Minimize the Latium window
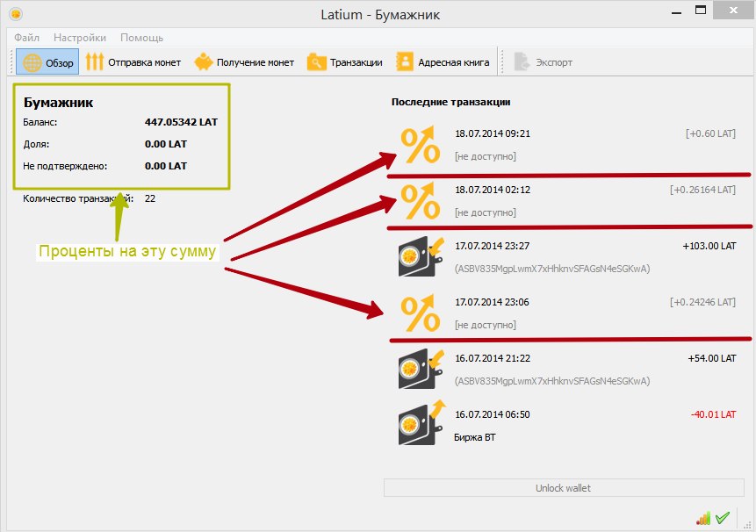 tap(676, 11)
